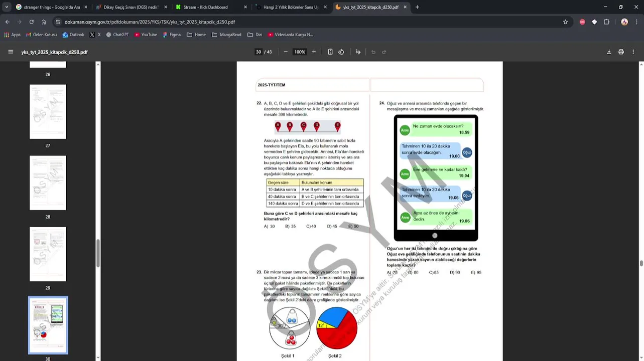The image size is (644, 361).
Task: View site information icon in address bar
Action: coord(58,22)
